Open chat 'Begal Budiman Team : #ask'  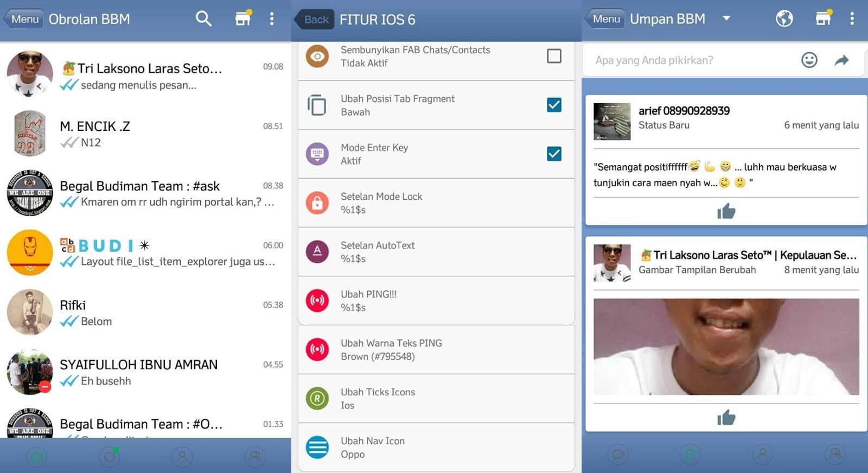[x=145, y=194]
